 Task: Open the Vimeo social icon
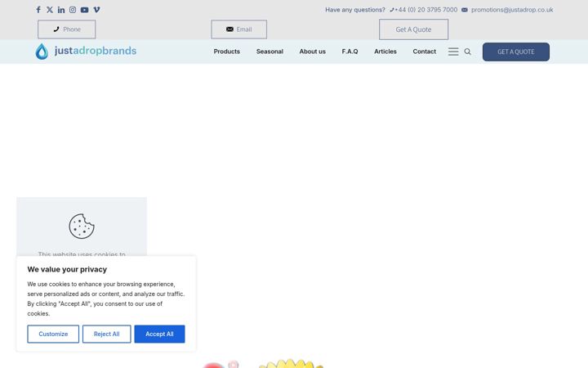[96, 10]
